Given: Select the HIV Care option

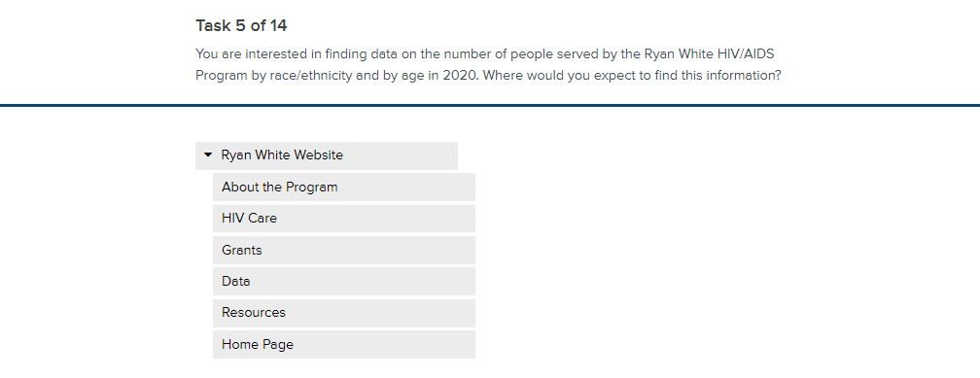Looking at the screenshot, I should pyautogui.click(x=344, y=218).
